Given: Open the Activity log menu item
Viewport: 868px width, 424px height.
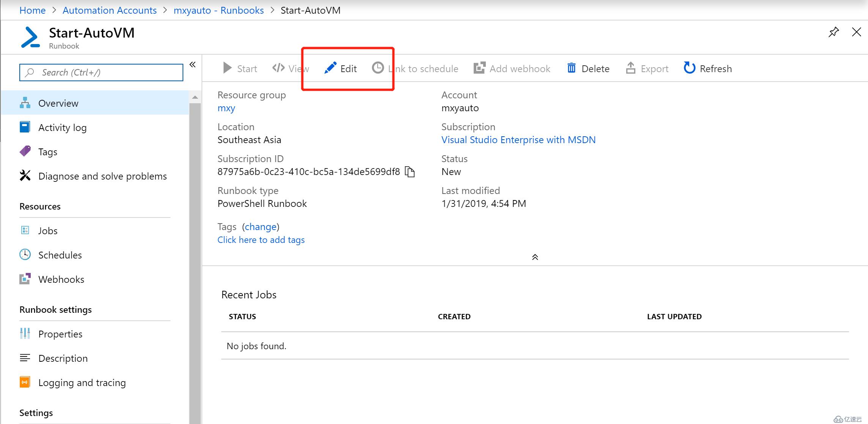Looking at the screenshot, I should [95, 127].
